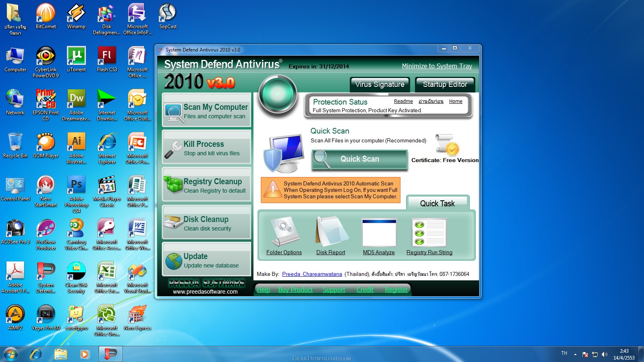Click the orange automatic scan warning notice
The width and height of the screenshot is (644, 362).
(x=330, y=190)
